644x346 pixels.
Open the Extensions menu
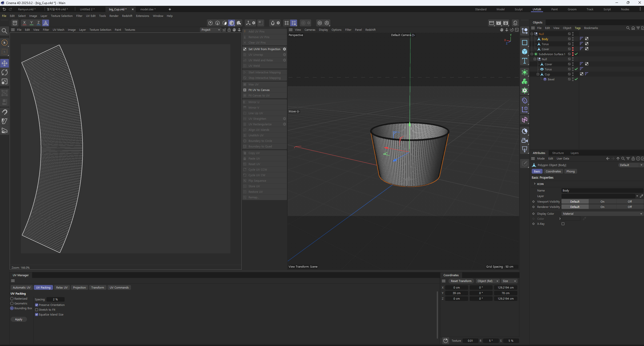point(142,16)
